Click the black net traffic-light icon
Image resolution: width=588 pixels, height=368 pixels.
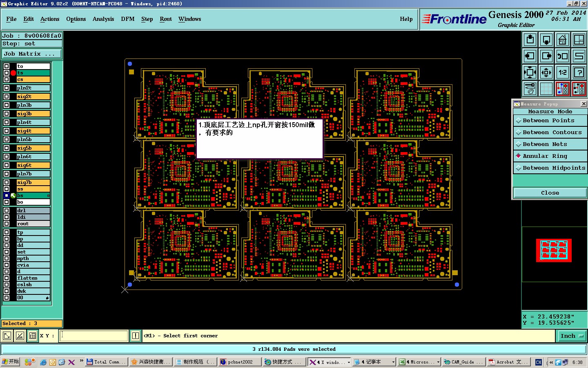(x=579, y=89)
